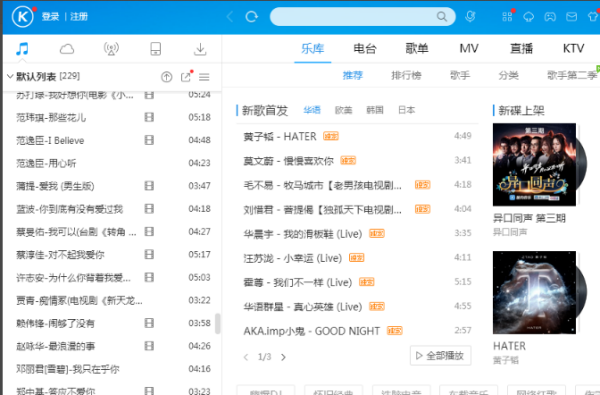Switch to the 电台 tab
The image size is (600, 395).
pyautogui.click(x=365, y=49)
